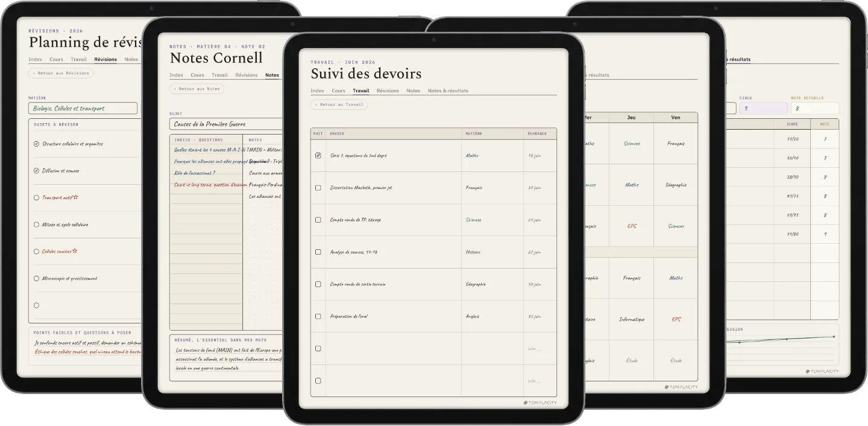868x426 pixels.
Task: Mark Compte rendu de TP titrage as done
Action: coord(318,220)
